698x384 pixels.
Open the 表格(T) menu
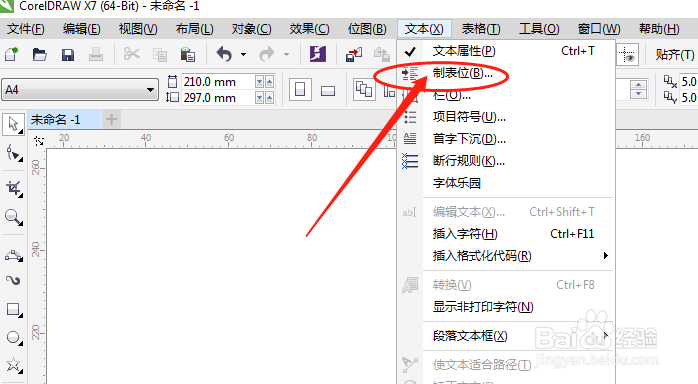(481, 29)
